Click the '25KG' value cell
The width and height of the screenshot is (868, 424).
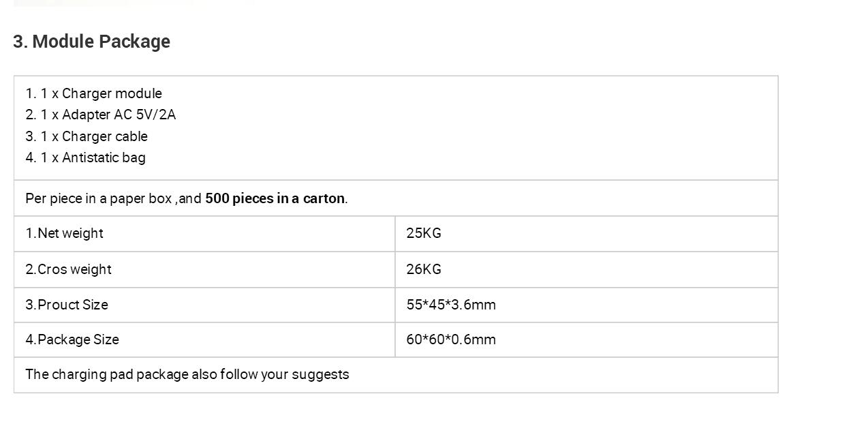point(587,234)
